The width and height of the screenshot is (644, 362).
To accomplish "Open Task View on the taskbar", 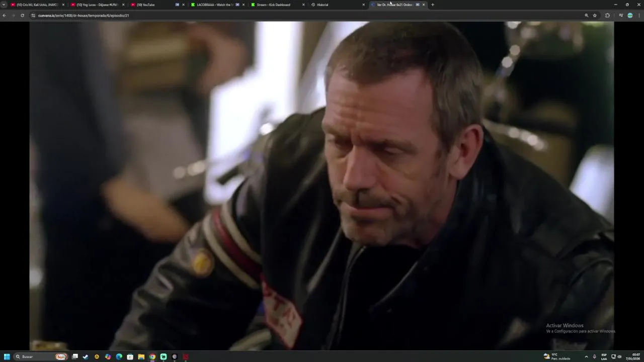I will (x=75, y=356).
